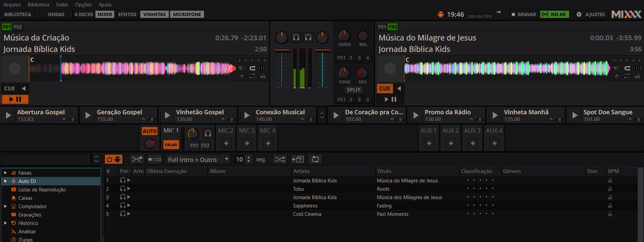Disable FX2 on deck 2
Viewport: 644px width, 242px height.
pyautogui.click(x=393, y=27)
